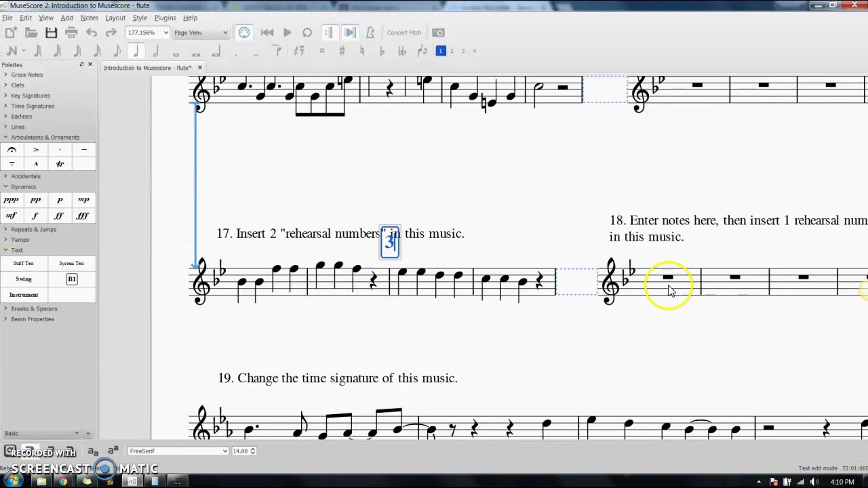Select voice 2
This screenshot has height=488, width=868.
coord(452,51)
